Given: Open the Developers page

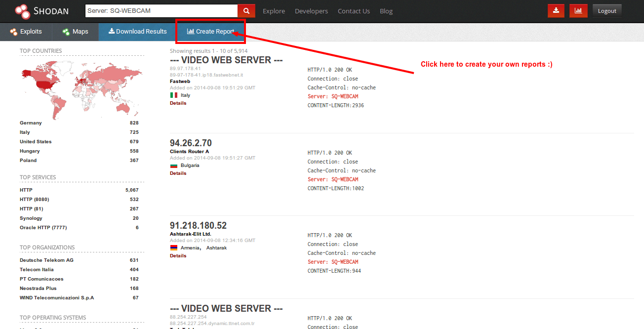Looking at the screenshot, I should tap(311, 11).
